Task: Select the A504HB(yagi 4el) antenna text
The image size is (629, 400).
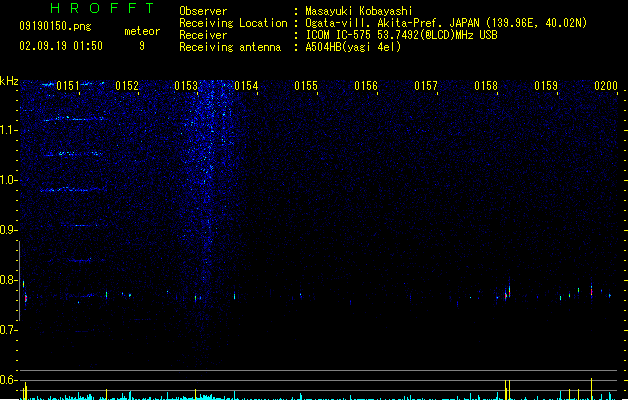Action: (353, 47)
